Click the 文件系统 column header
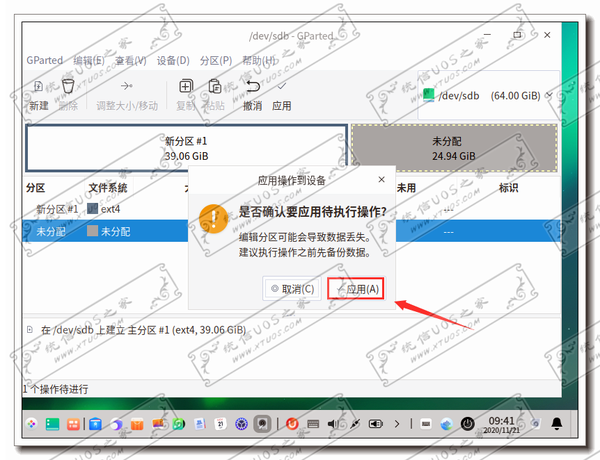The width and height of the screenshot is (600, 460). [x=108, y=188]
